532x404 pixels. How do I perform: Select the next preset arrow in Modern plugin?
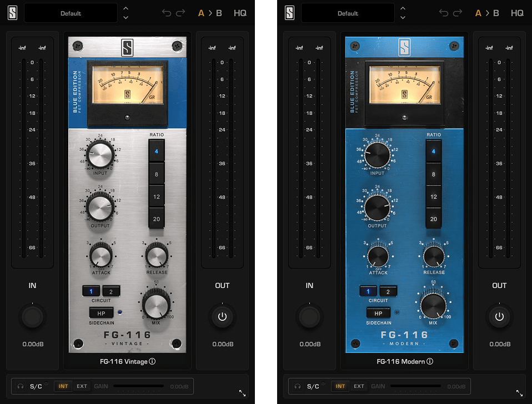(403, 18)
